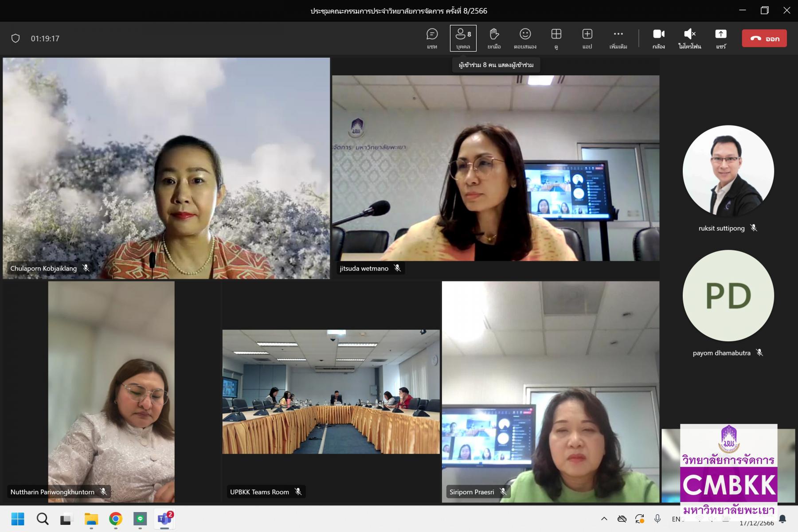The image size is (798, 532).
Task: Click the system tray microphone icon
Action: coord(657,519)
